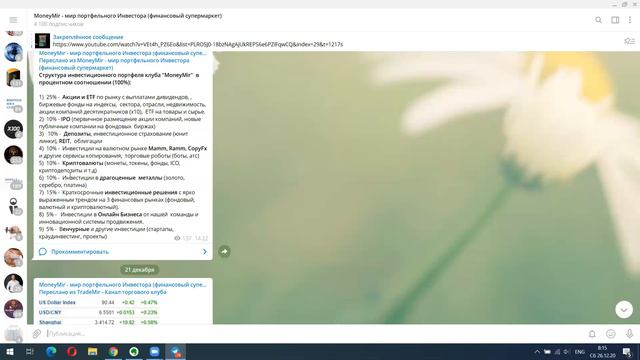
Task: Open the Telegram hamburger main menu
Action: [13, 20]
